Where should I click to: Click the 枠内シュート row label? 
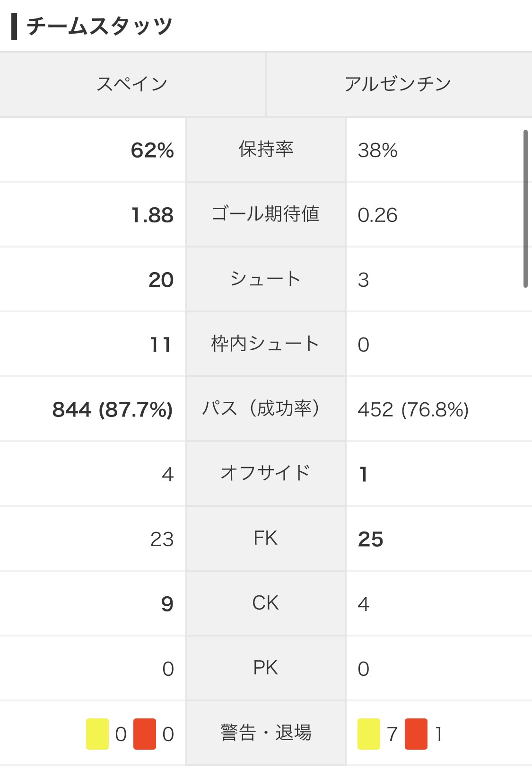coord(266,344)
